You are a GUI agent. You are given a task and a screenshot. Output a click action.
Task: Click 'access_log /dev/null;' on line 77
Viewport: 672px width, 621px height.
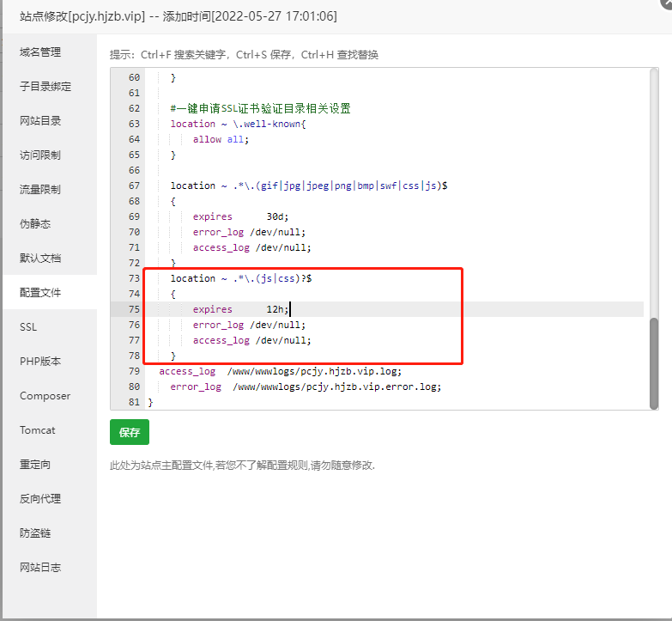[252, 340]
